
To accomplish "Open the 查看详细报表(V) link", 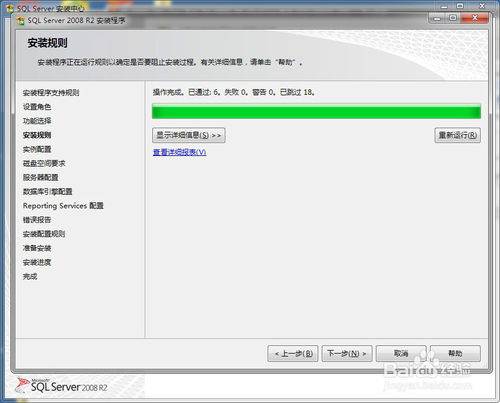I will (179, 152).
